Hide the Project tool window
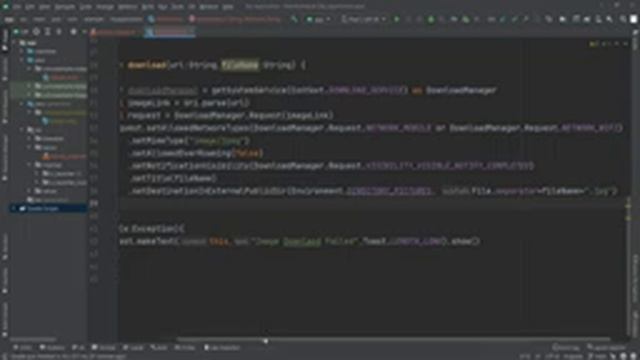The image size is (640, 360). [84, 31]
